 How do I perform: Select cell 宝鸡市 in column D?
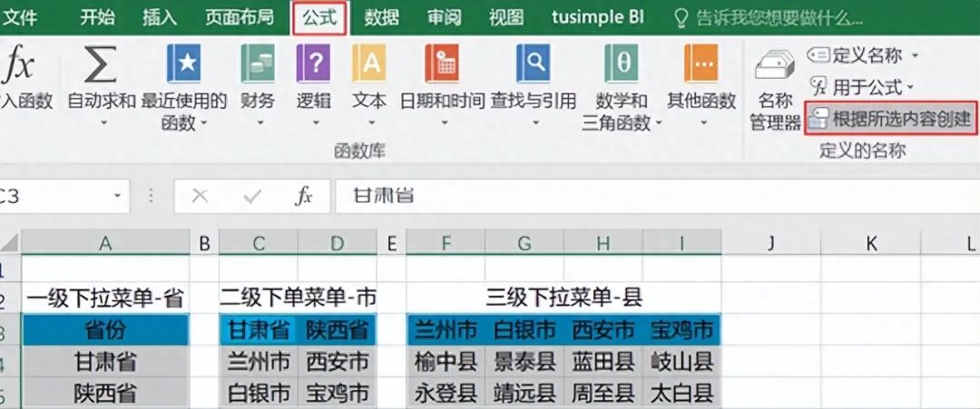point(338,394)
